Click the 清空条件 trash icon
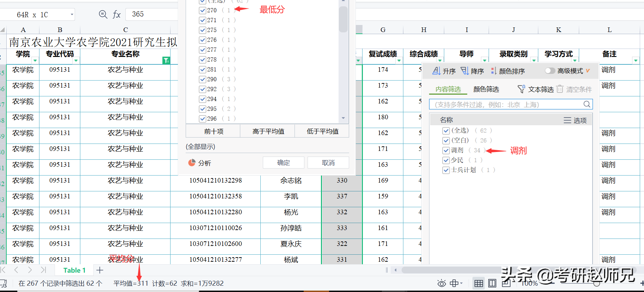Viewport: 644px width, 292px height. [560, 89]
